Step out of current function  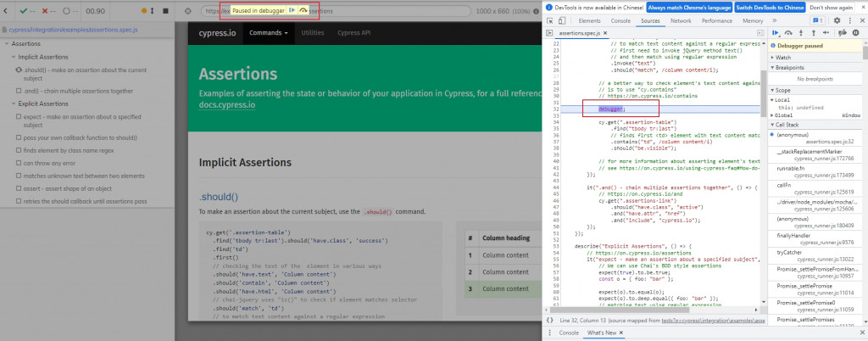814,33
